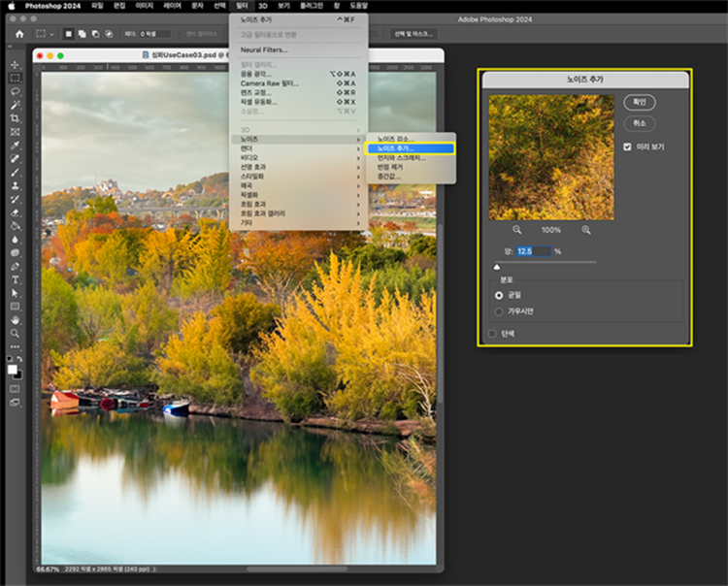
Task: Open the 레이어 menu
Action: point(172,6)
